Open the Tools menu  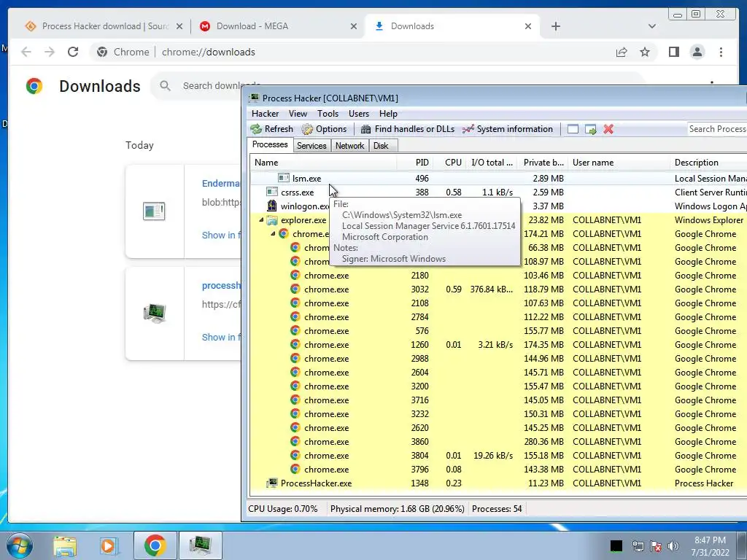pos(328,114)
